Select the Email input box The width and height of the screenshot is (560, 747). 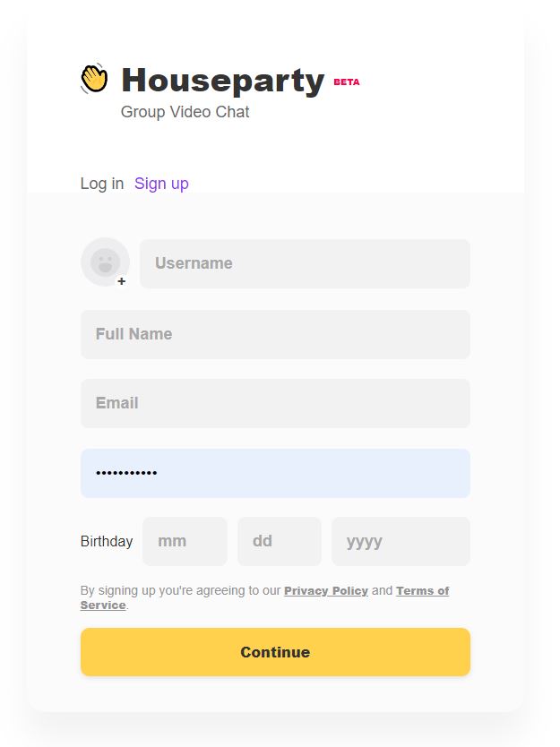275,403
